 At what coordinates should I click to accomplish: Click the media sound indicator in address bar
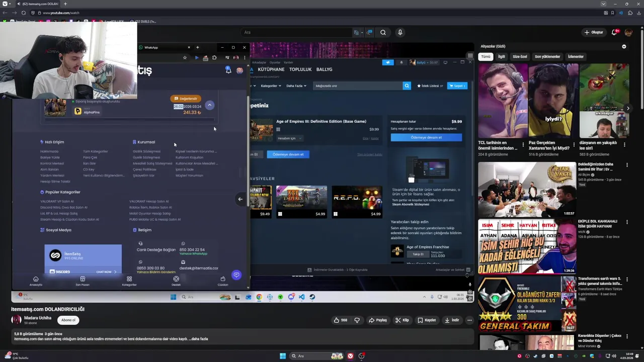621,13
